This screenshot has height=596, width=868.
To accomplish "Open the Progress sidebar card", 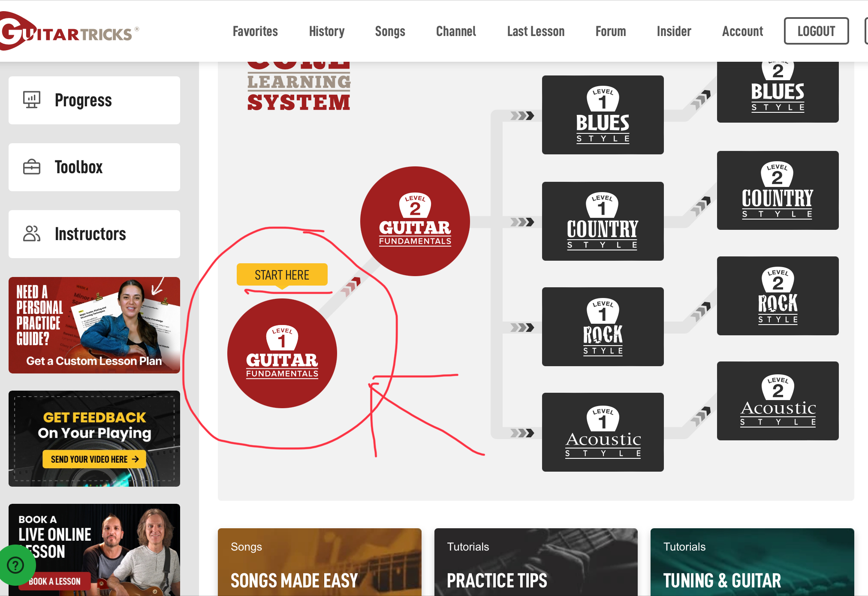I will (94, 100).
